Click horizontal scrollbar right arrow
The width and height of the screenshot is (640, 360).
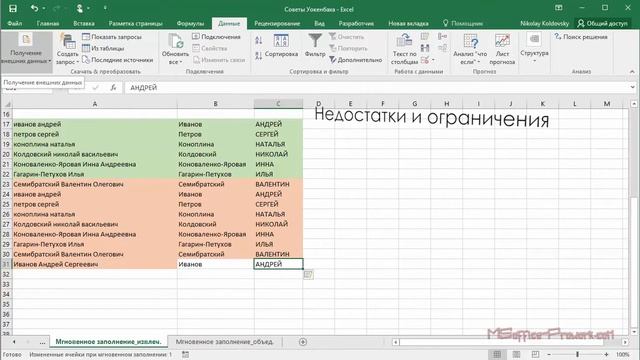(625, 342)
